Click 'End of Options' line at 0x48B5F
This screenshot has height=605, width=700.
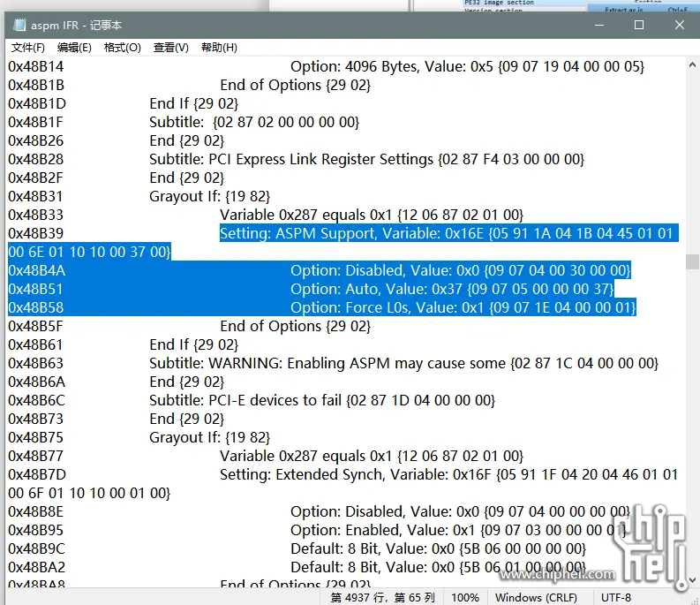click(295, 326)
